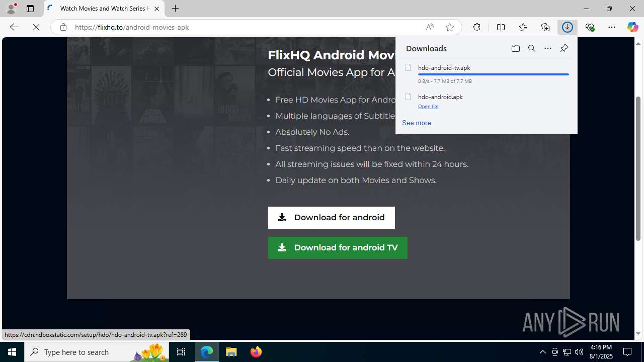Image resolution: width=644 pixels, height=362 pixels.
Task: Open Task View on taskbar
Action: [181, 352]
